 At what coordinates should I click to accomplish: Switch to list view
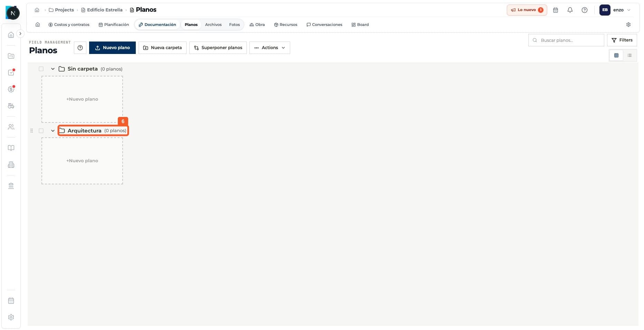[x=629, y=55]
